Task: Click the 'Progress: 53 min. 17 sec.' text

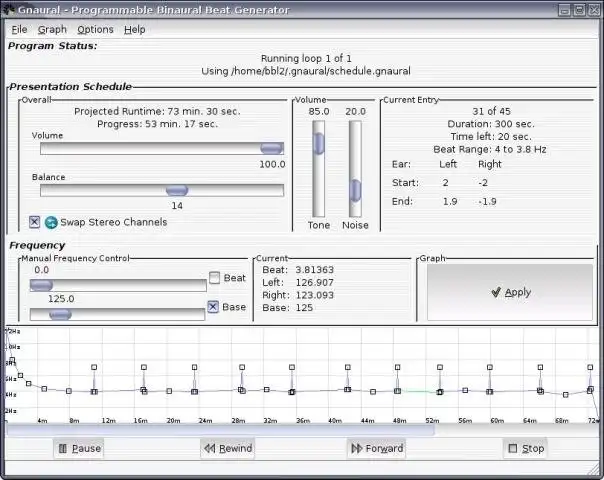Action: (x=157, y=124)
